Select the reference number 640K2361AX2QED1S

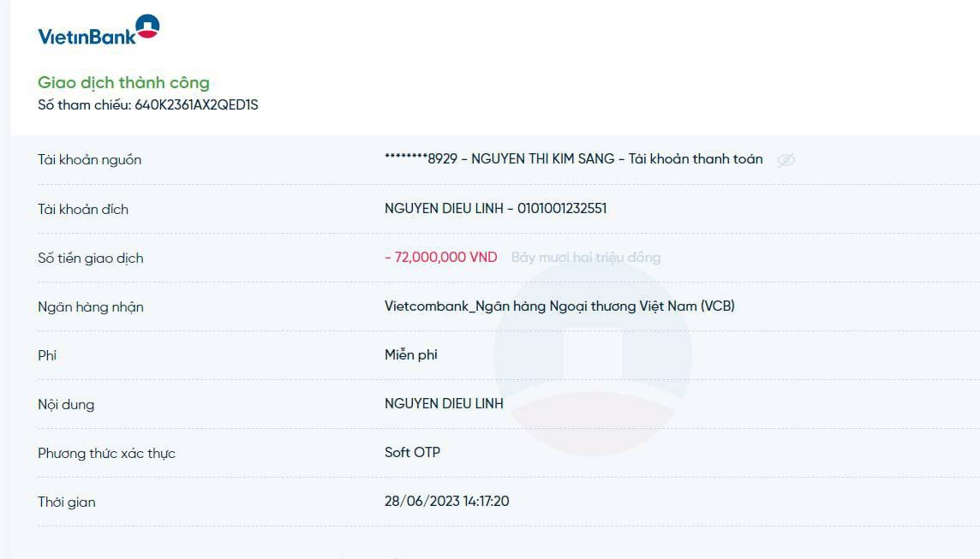point(196,105)
